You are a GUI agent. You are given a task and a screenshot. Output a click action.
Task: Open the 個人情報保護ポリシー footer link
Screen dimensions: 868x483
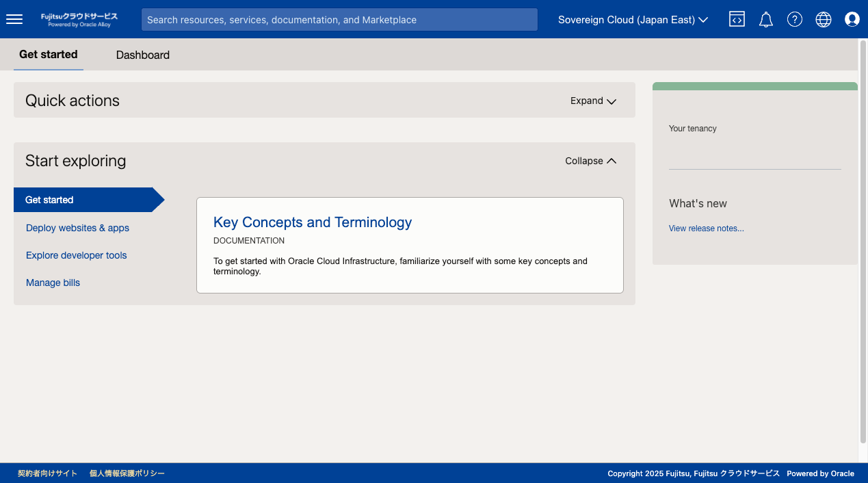pos(127,473)
